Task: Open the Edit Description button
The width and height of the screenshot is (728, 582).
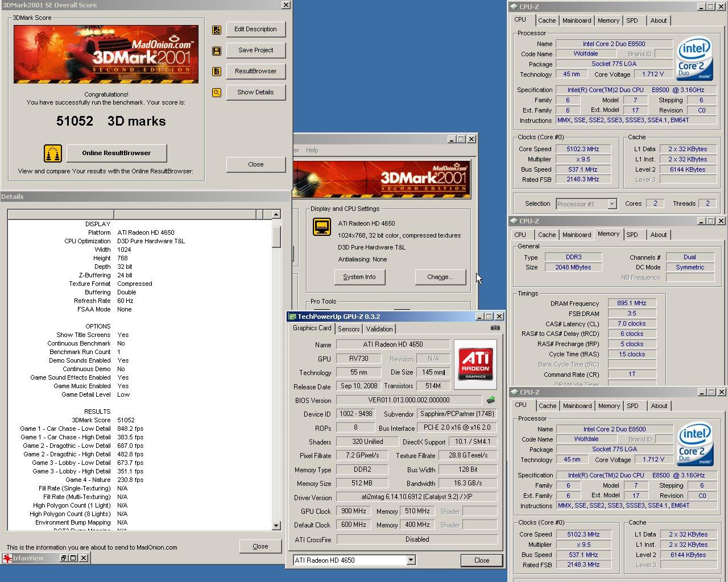Action: (255, 30)
